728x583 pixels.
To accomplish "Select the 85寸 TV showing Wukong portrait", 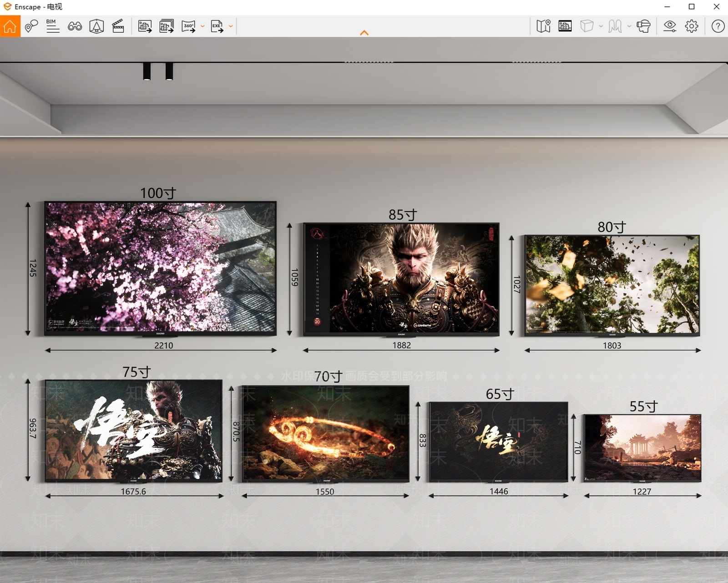I will (401, 279).
